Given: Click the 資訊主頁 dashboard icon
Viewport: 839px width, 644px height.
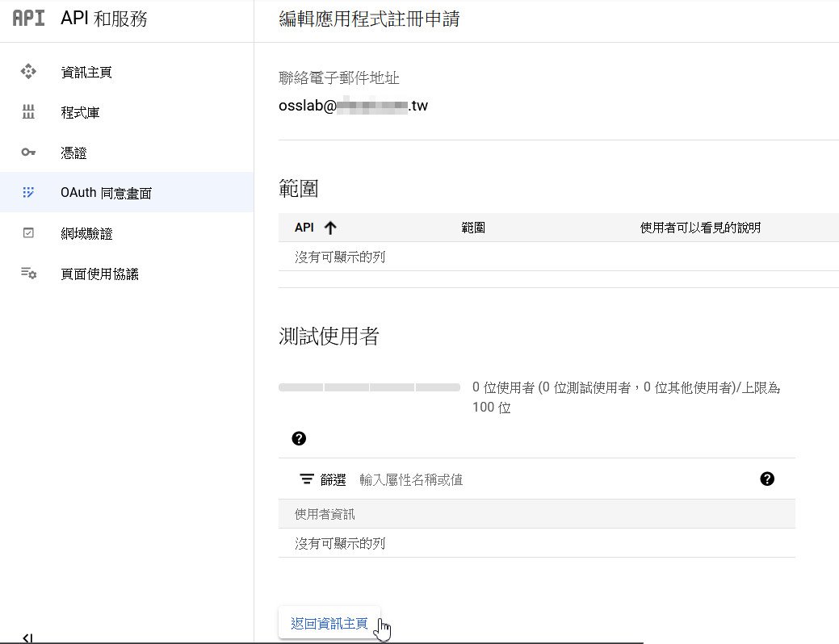Looking at the screenshot, I should click(28, 72).
